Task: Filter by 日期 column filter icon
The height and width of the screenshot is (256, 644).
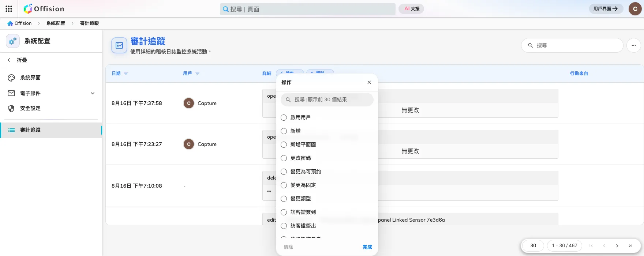Action: (126, 74)
